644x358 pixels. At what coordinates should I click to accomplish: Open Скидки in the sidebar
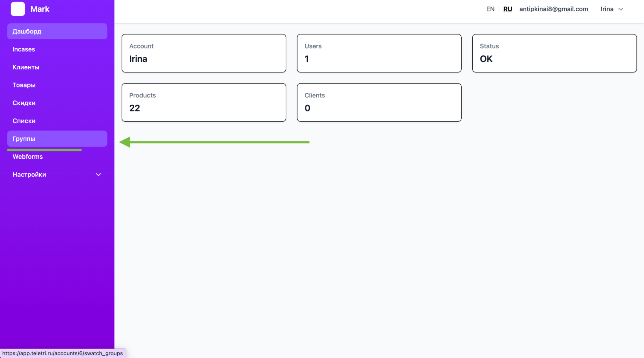[24, 103]
